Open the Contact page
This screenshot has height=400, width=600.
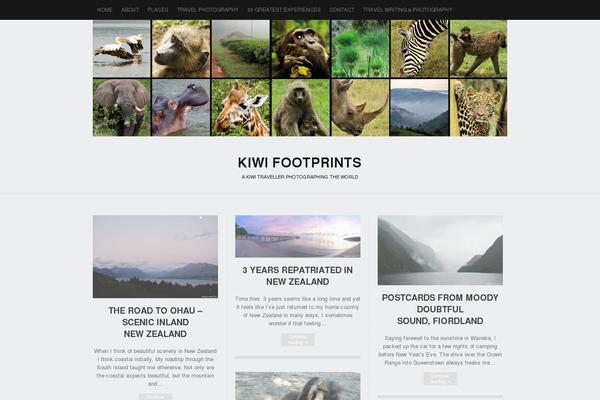(342, 10)
